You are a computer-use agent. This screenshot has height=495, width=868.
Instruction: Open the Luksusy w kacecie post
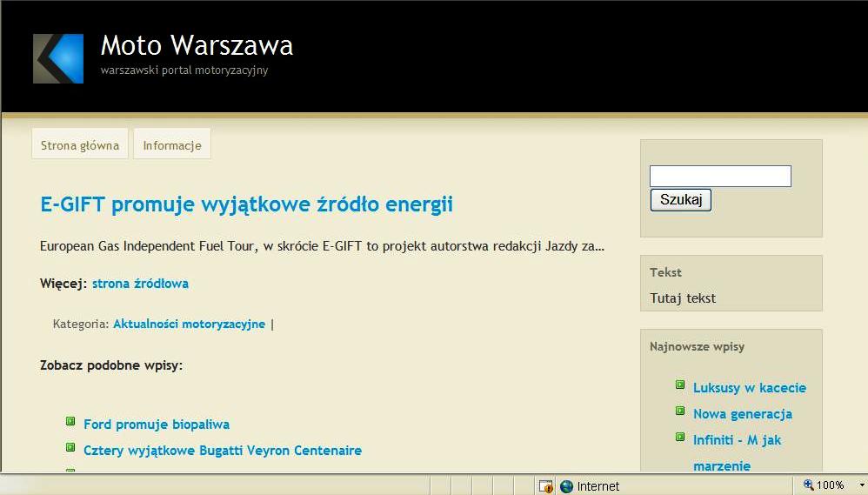[x=749, y=388]
